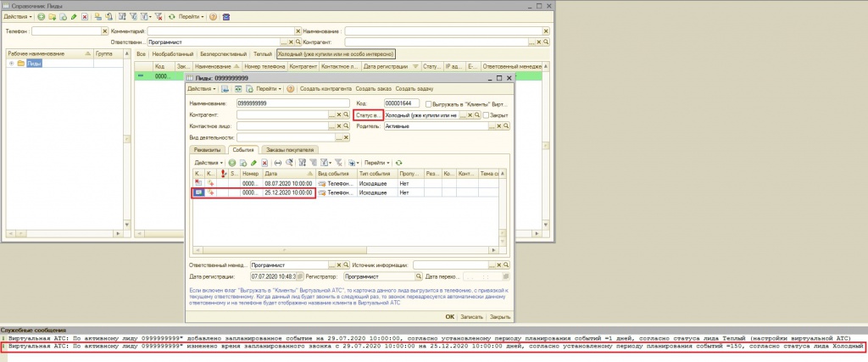868x362 pixels.
Task: Open Действия menu in main window toolbar
Action: pyautogui.click(x=18, y=17)
